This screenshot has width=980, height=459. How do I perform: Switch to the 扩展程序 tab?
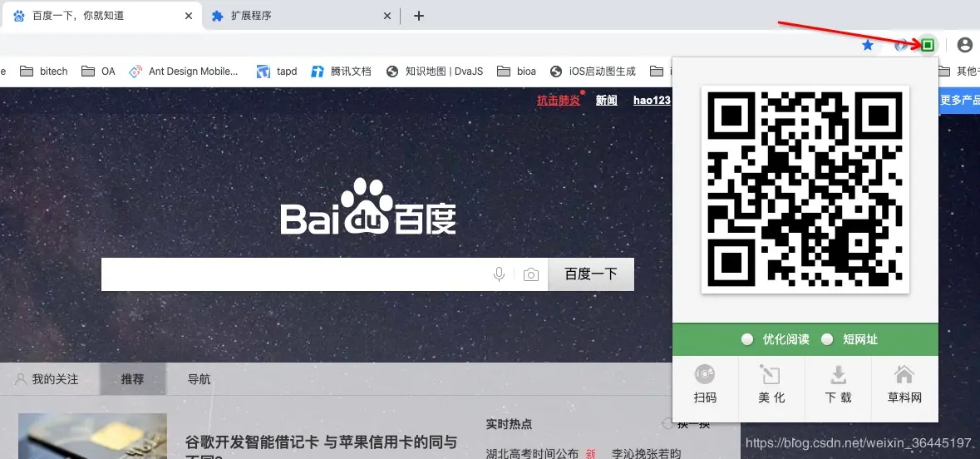tap(300, 16)
